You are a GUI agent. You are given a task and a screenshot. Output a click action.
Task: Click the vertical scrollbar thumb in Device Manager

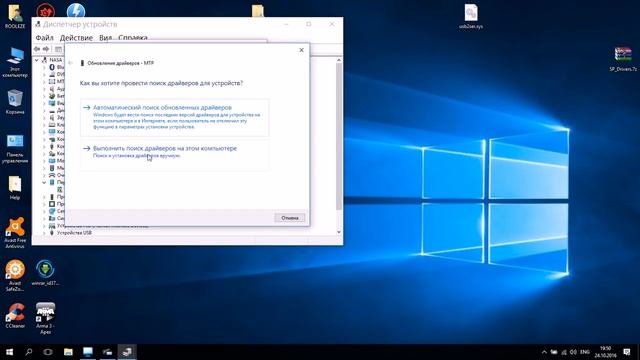pos(339,137)
